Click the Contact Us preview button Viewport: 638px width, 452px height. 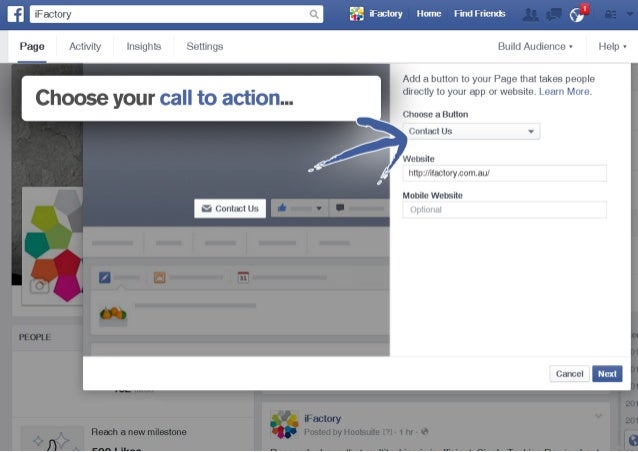[x=230, y=208]
